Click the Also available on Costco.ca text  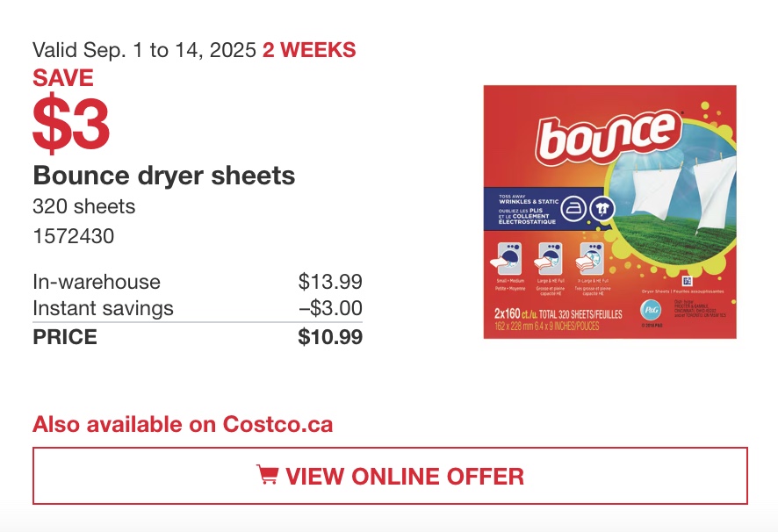[x=183, y=424]
